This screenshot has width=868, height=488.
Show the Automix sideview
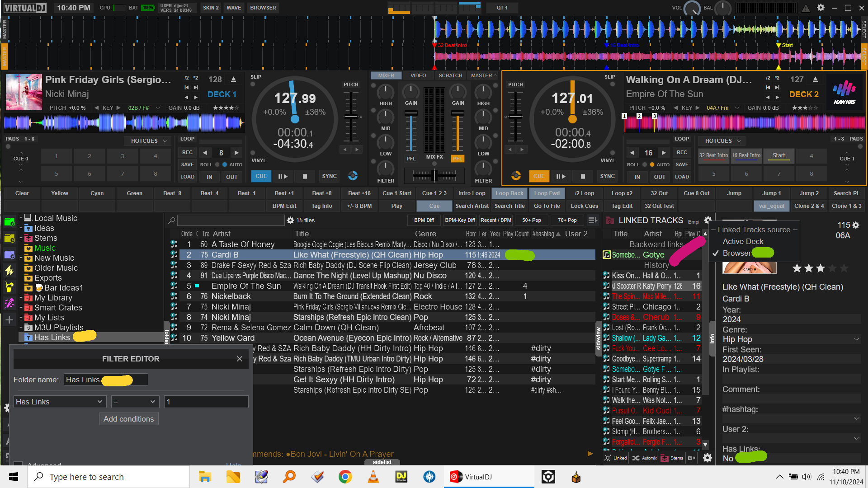(644, 458)
